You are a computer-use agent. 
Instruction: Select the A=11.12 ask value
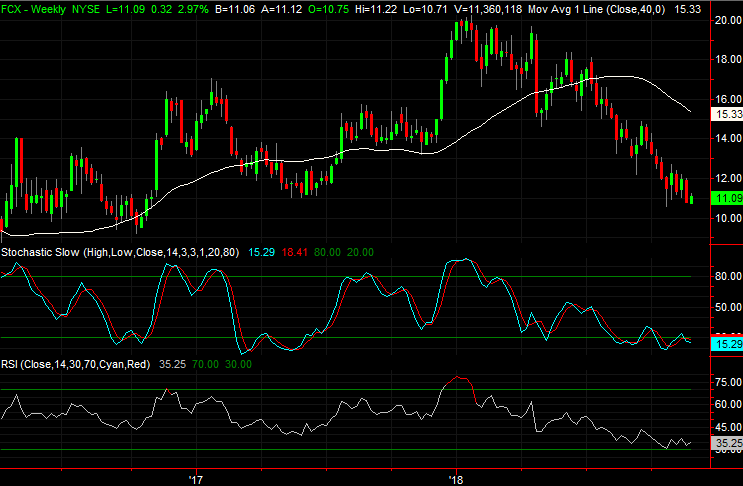281,9
